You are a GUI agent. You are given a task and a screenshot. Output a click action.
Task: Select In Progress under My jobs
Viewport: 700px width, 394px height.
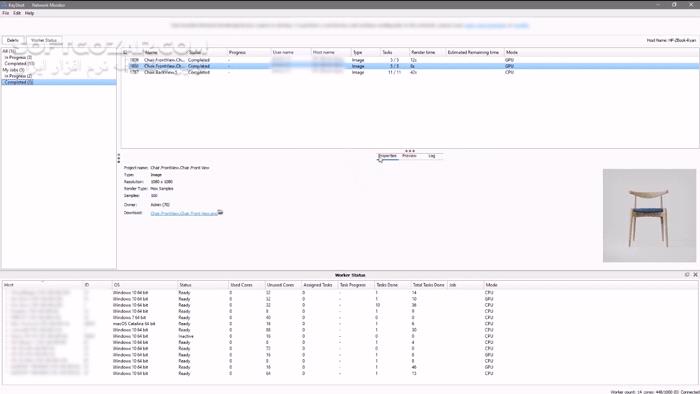coord(18,76)
